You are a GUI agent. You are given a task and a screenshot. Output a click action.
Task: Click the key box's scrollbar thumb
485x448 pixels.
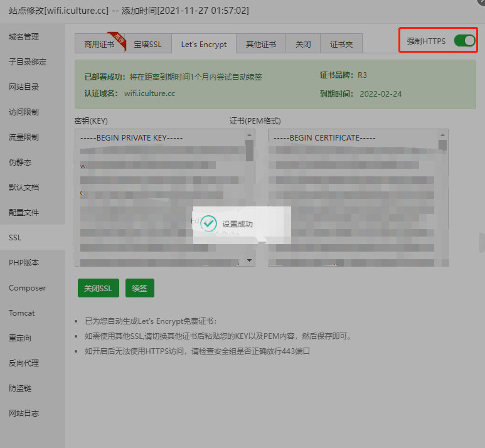(x=250, y=151)
